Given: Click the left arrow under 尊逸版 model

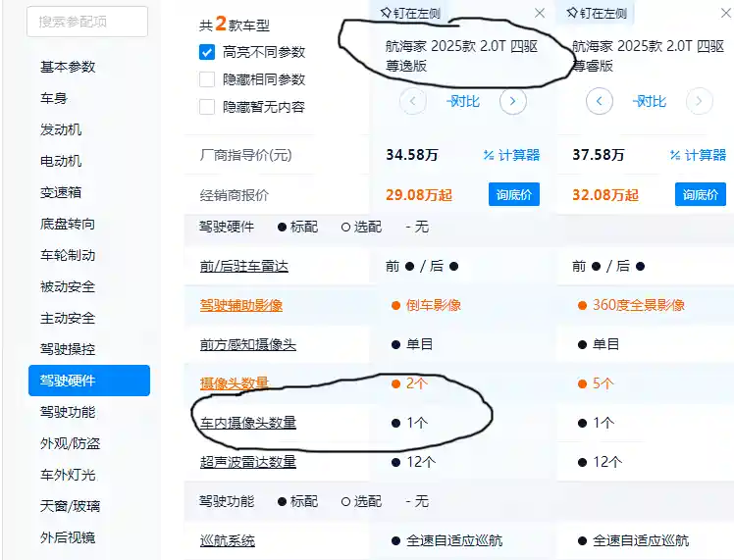Looking at the screenshot, I should pyautogui.click(x=414, y=101).
